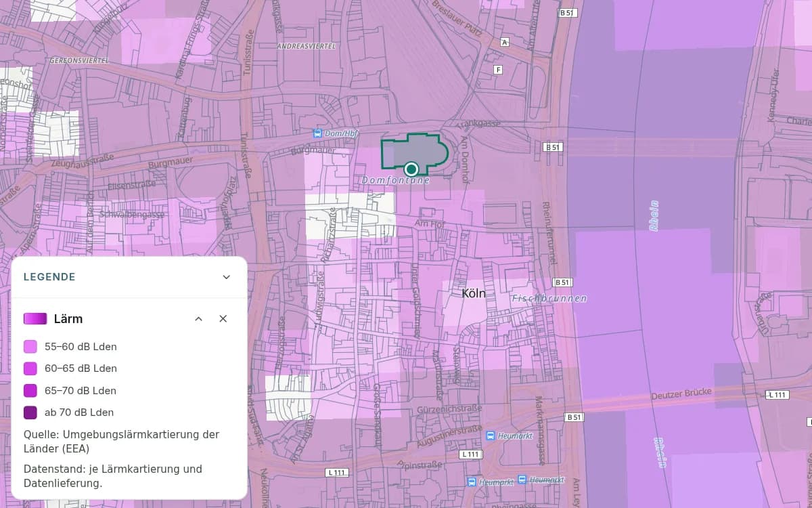This screenshot has width=812, height=508.
Task: Click the teal location marker above Domfontäne
Action: point(411,169)
